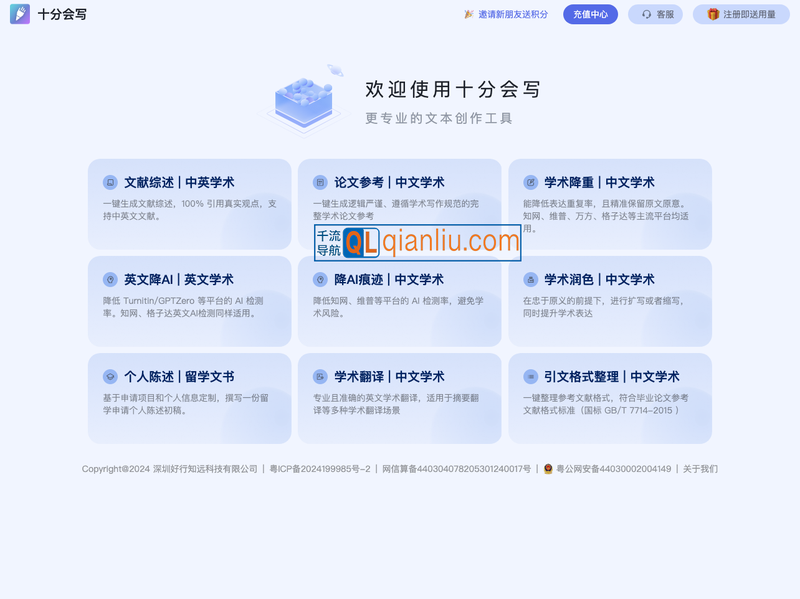800x599 pixels.
Task: Click the 论文参考 feature icon
Action: [x=322, y=182]
